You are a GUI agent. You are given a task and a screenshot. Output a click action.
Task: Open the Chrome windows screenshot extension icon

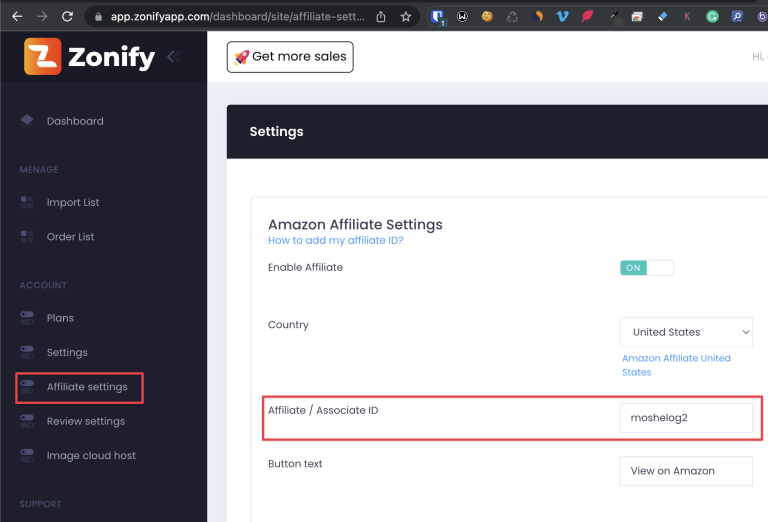point(637,17)
